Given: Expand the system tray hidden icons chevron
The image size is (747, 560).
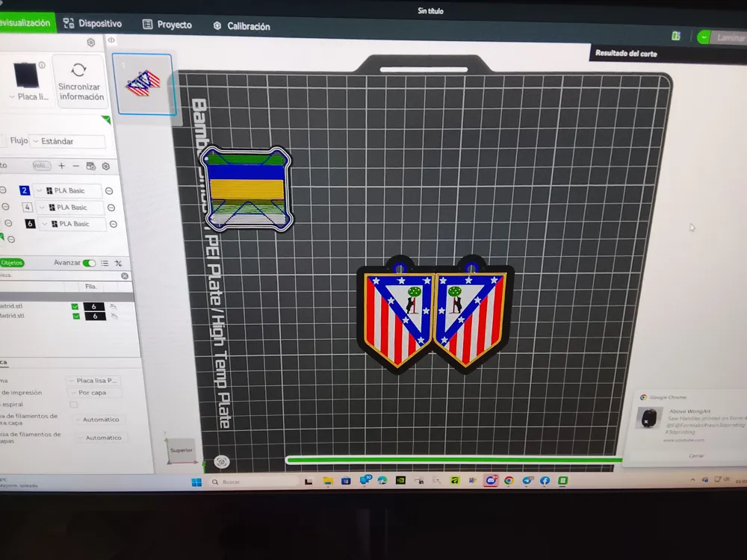Looking at the screenshot, I should 692,479.
